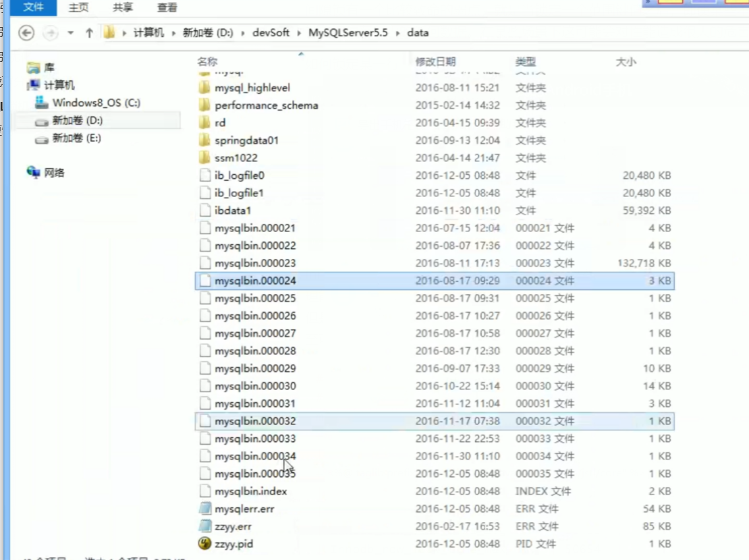Select the mysqlbin.000031 file icon
The image size is (749, 560).
[x=205, y=403]
